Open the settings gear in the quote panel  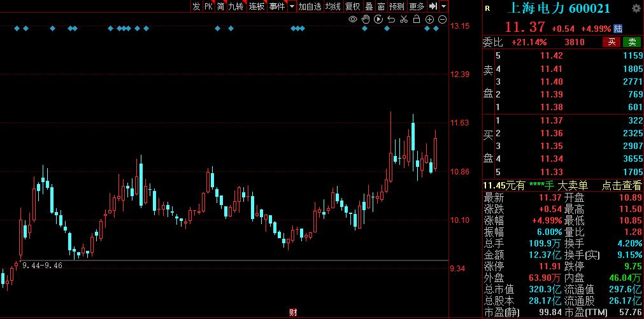click(x=635, y=9)
